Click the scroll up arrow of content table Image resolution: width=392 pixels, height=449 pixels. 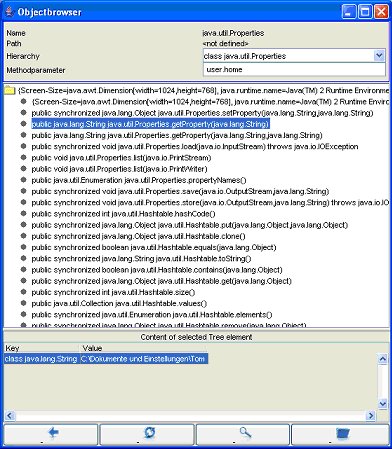click(382, 359)
